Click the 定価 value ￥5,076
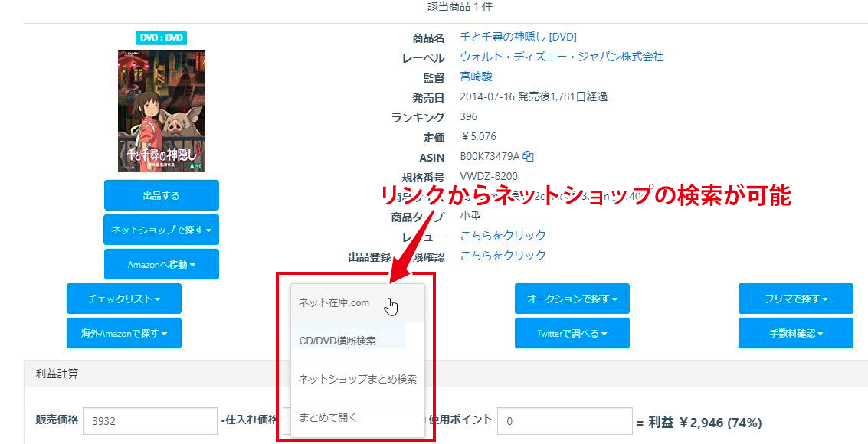This screenshot has height=444, width=868. click(x=478, y=136)
